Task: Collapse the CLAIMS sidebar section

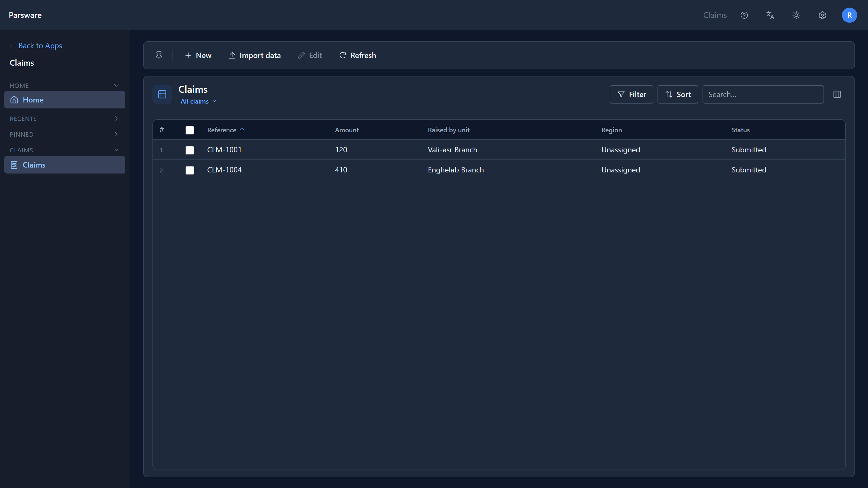Action: pos(116,150)
